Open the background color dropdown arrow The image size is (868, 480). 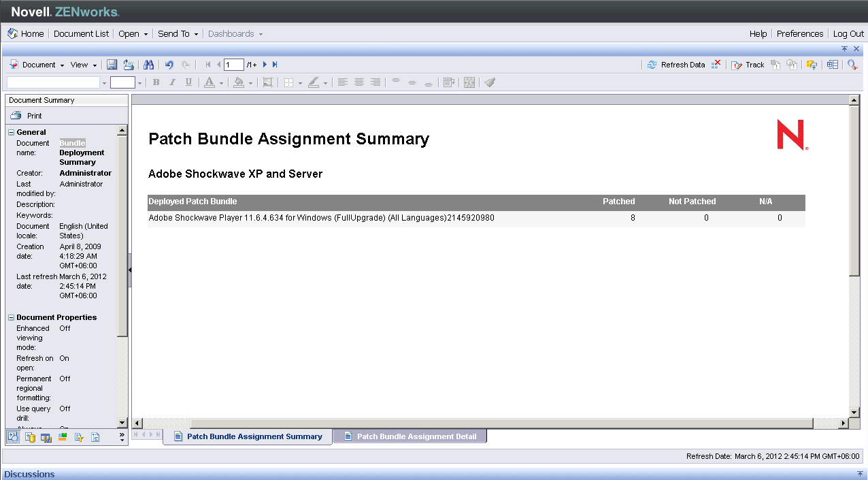pos(250,83)
